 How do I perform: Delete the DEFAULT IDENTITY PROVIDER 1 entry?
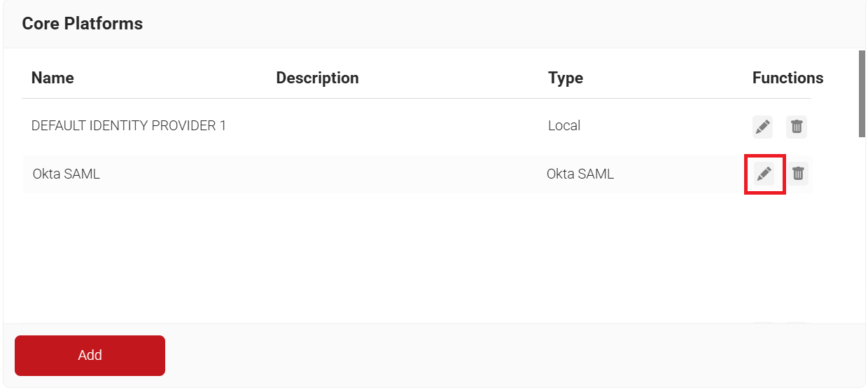(x=797, y=127)
